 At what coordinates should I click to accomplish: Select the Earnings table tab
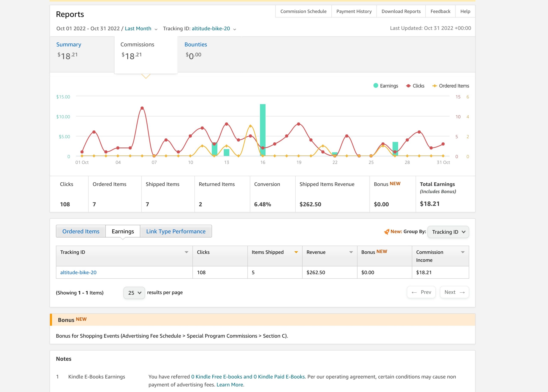tap(123, 231)
